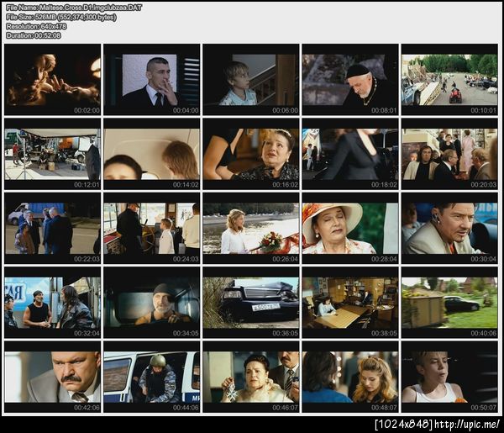The image size is (504, 433).
Task: Select the thumbnail timestamped 00:04:00
Action: click(x=152, y=80)
